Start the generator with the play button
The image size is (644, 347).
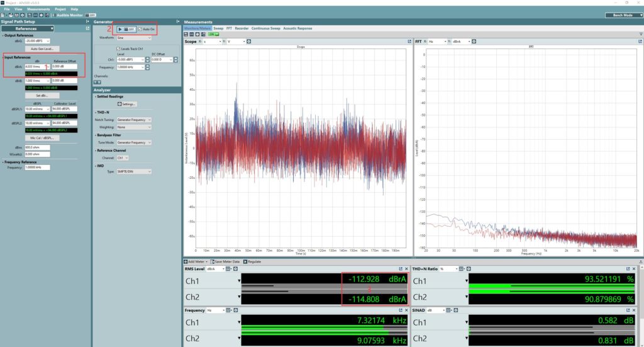(120, 29)
